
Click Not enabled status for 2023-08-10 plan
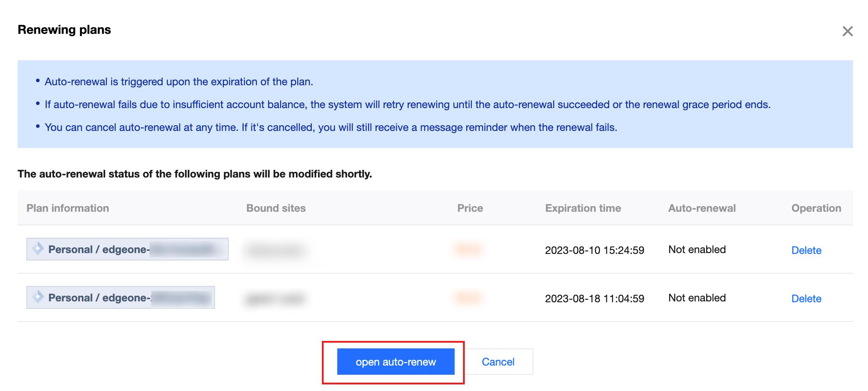pyautogui.click(x=697, y=250)
